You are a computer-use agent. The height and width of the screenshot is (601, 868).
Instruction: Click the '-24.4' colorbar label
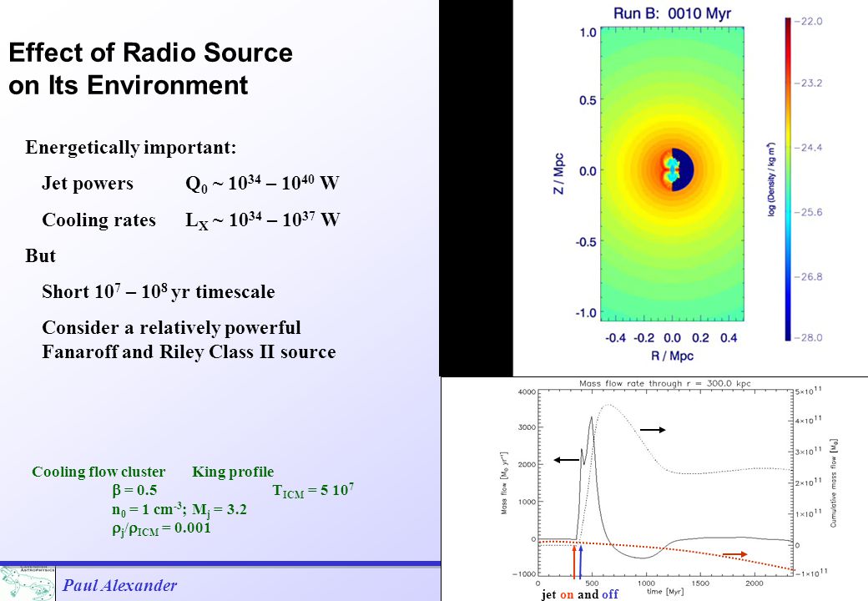click(x=808, y=147)
